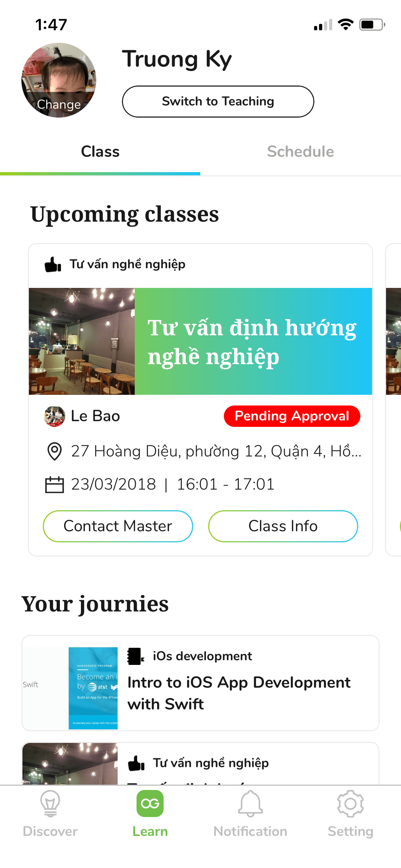Open the Tư vấn nghề nghiệp journey card
This screenshot has height=868, width=401.
point(200,764)
